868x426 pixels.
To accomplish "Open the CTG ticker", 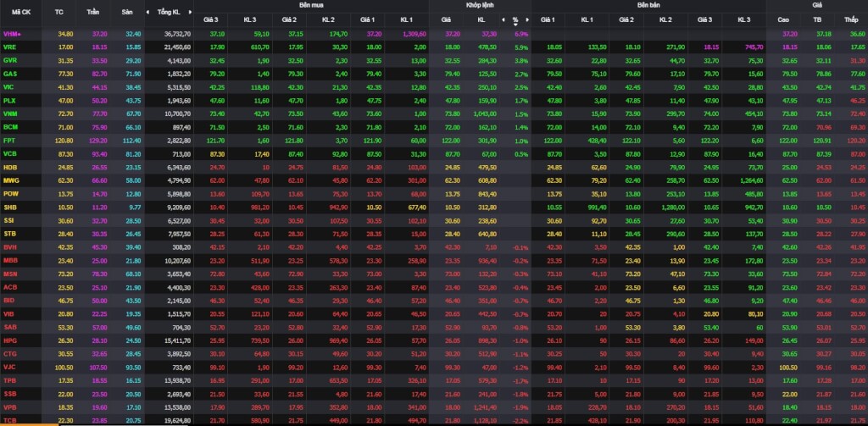I will (9, 353).
